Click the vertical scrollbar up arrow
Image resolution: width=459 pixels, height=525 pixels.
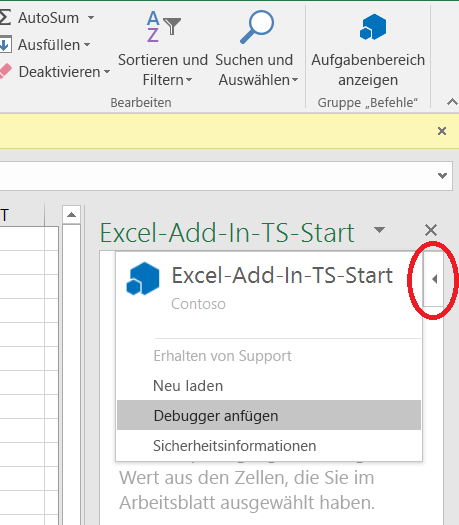pos(71,215)
